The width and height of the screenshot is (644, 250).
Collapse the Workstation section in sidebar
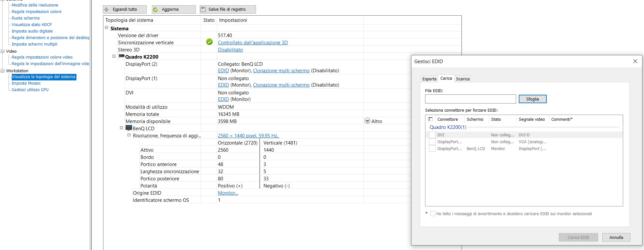(3, 71)
